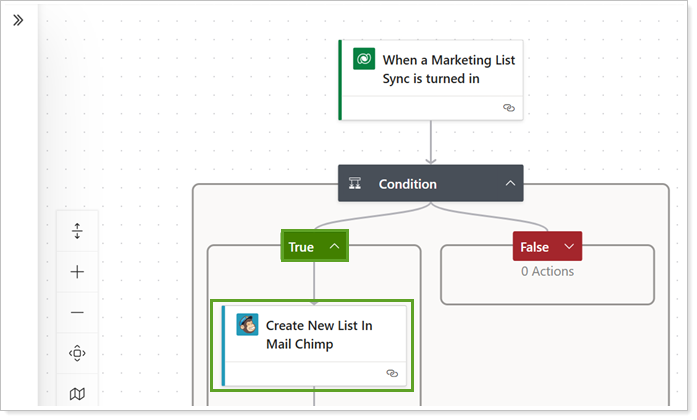Viewport: 697px width, 420px height.
Task: Click the 0 Actions text under False
Action: click(x=547, y=271)
